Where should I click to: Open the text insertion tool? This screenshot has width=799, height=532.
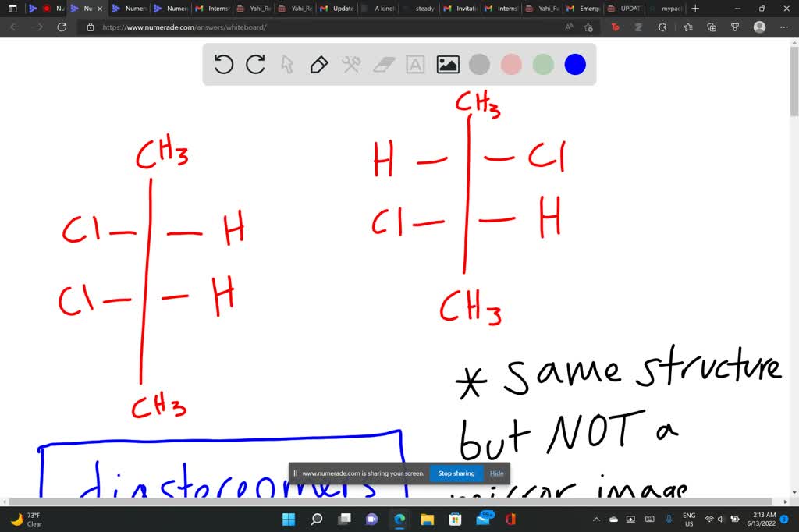pos(414,65)
